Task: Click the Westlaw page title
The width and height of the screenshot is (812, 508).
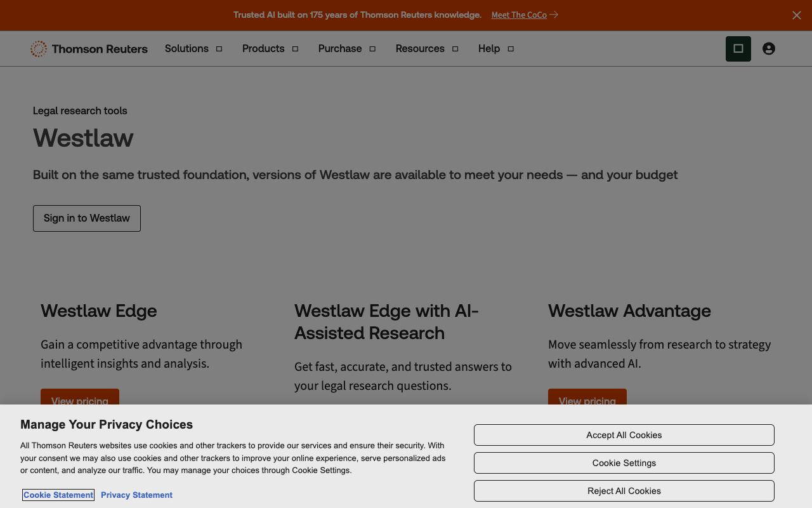Action: click(83, 138)
